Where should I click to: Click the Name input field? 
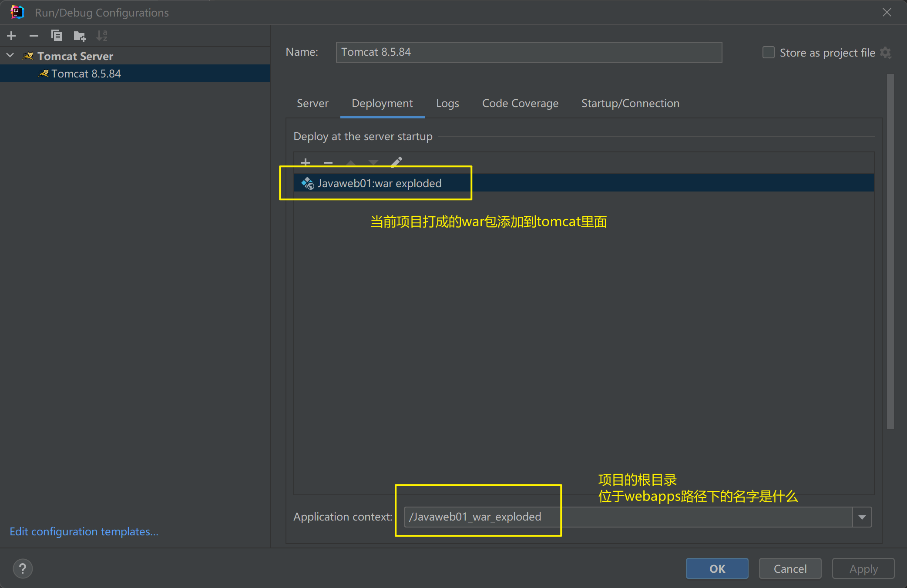pyautogui.click(x=528, y=52)
